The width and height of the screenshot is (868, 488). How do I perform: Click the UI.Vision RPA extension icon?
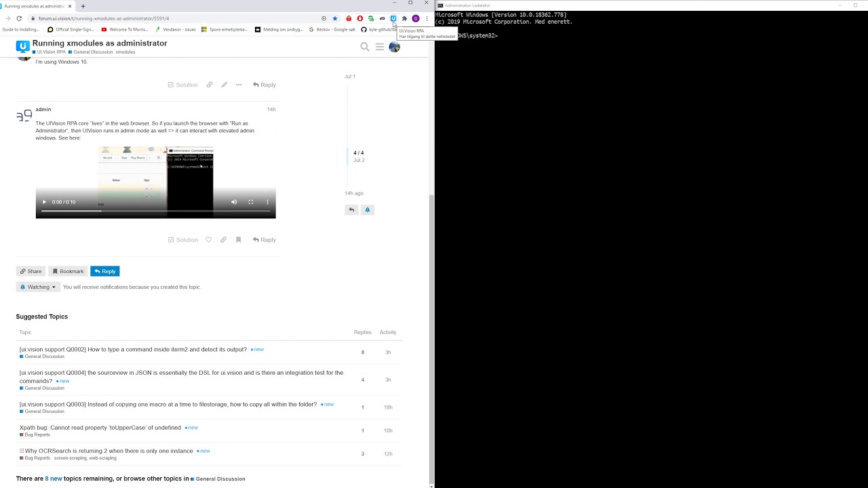393,18
